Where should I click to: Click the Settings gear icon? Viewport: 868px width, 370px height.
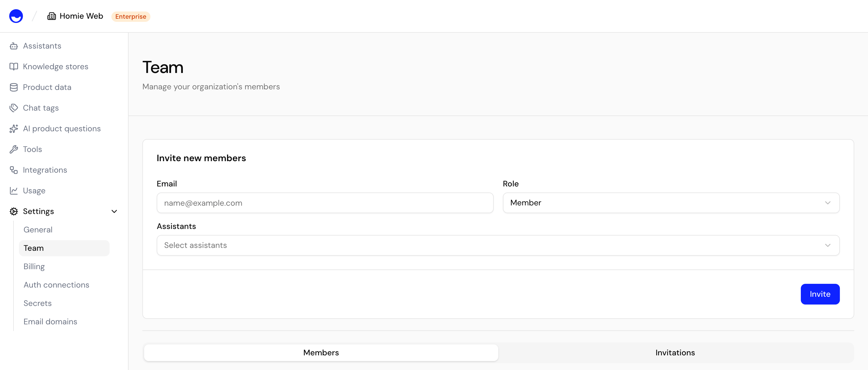point(14,211)
